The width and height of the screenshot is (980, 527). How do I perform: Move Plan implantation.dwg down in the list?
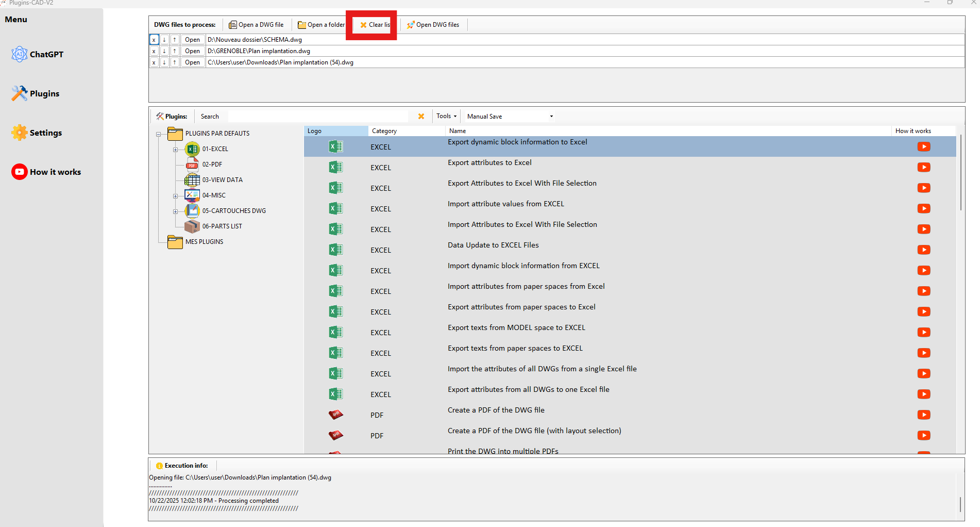tap(164, 51)
